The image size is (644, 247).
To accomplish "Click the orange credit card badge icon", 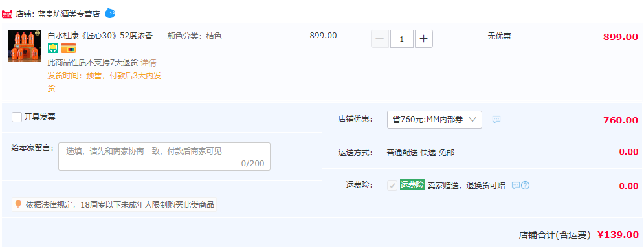I will click(x=68, y=48).
